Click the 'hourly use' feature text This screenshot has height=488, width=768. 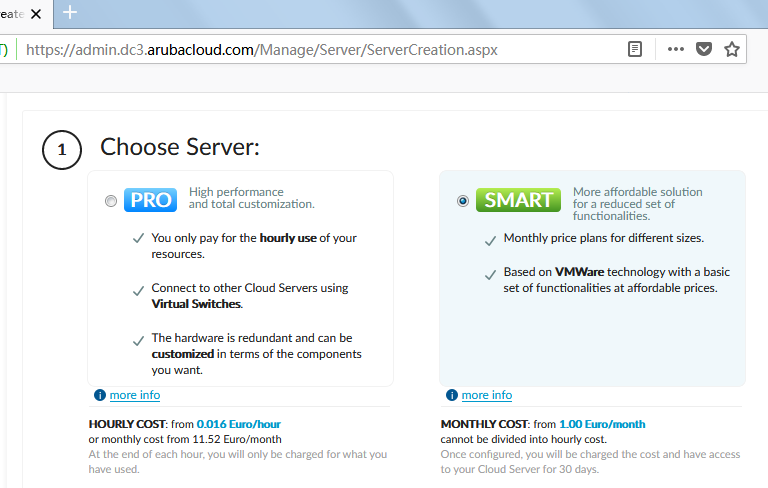[288, 238]
